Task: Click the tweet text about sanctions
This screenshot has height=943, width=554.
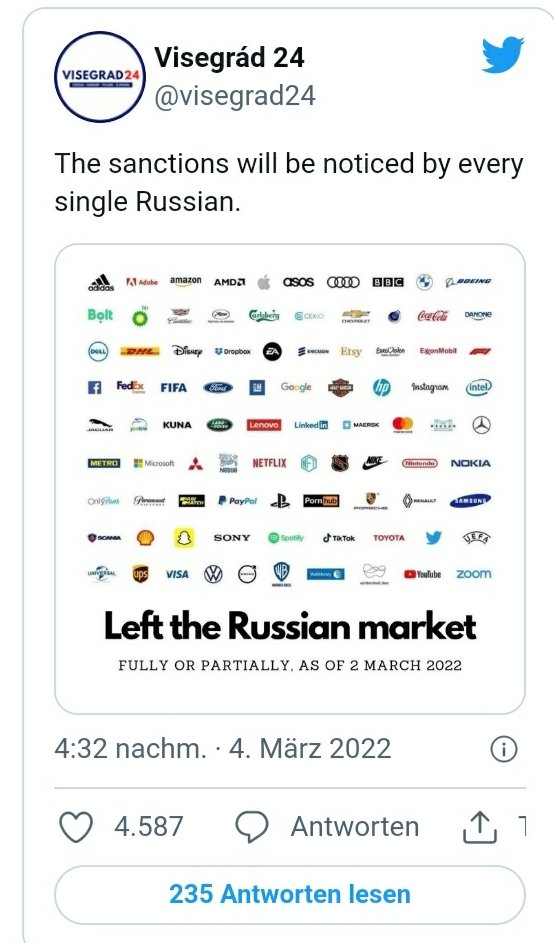Action: [x=289, y=182]
